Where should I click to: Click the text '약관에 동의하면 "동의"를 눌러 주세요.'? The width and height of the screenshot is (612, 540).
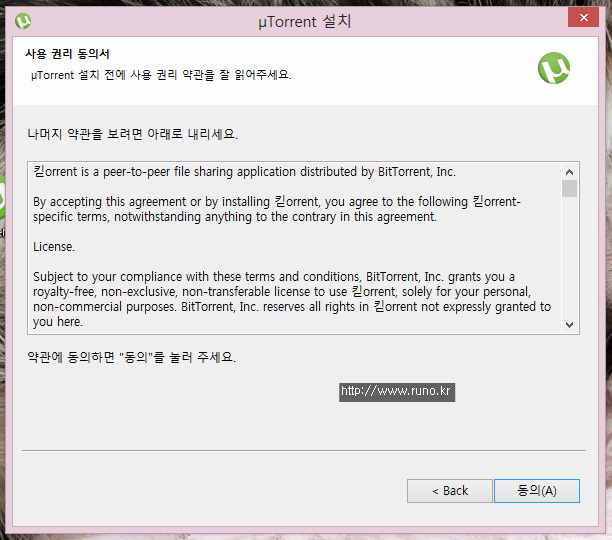(x=132, y=357)
